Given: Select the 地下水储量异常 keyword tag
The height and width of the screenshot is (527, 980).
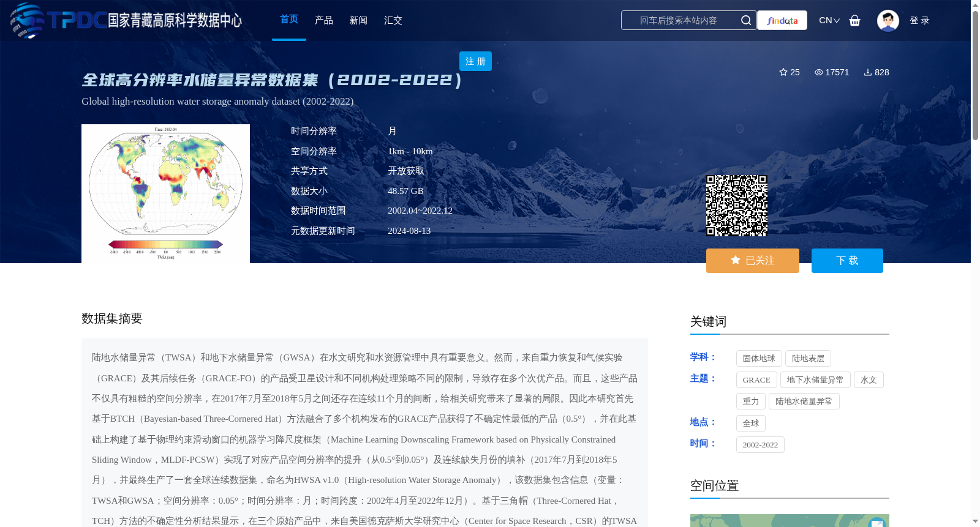Looking at the screenshot, I should [x=815, y=380].
